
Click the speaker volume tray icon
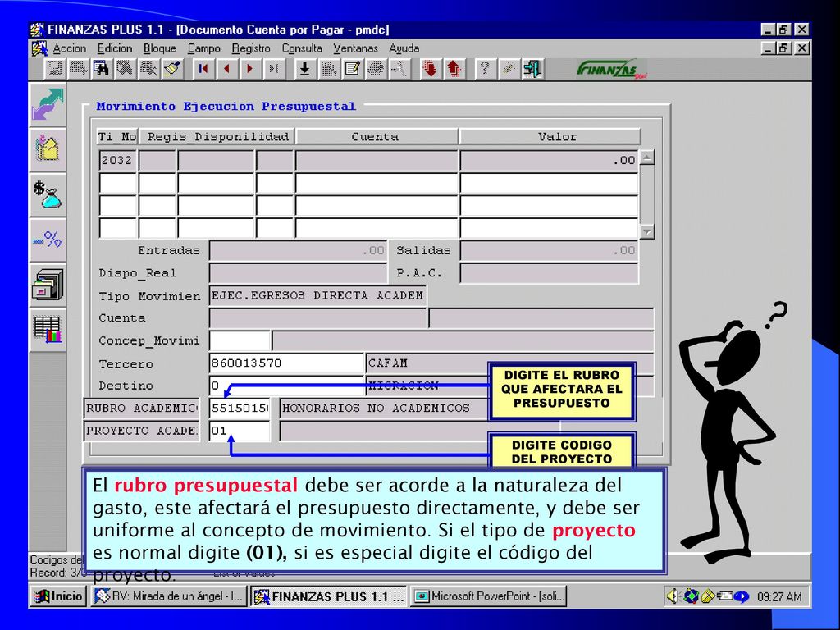[673, 596]
